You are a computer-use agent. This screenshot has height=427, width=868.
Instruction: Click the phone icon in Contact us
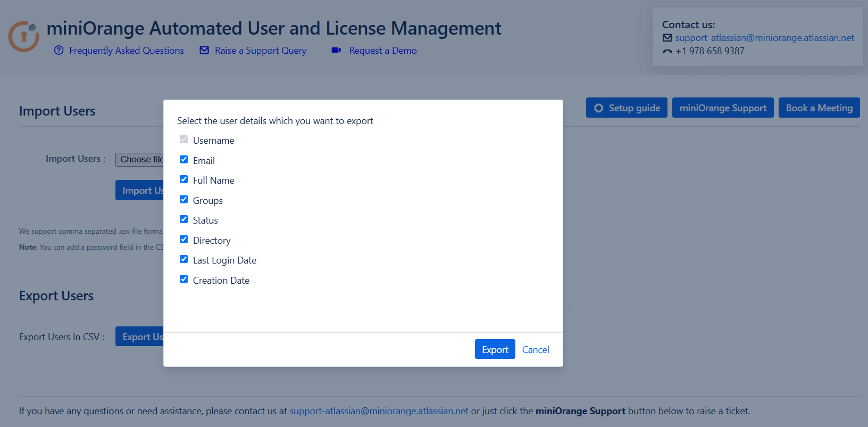point(667,52)
